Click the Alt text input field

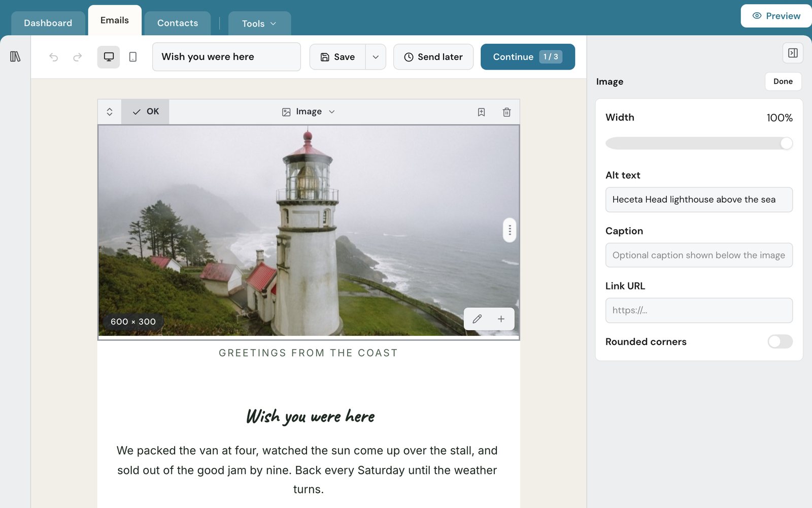point(699,200)
